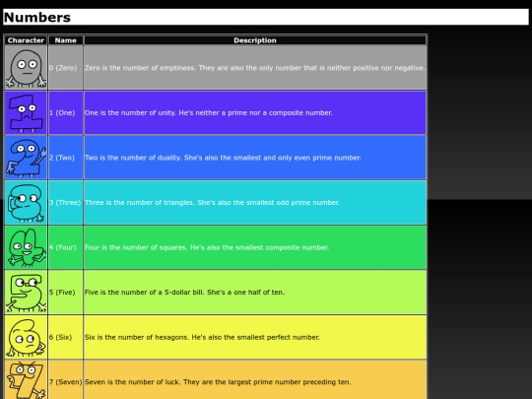Select the "2 (Two)" name cell
Image resolution: width=532 pixels, height=399 pixels.
(65, 158)
